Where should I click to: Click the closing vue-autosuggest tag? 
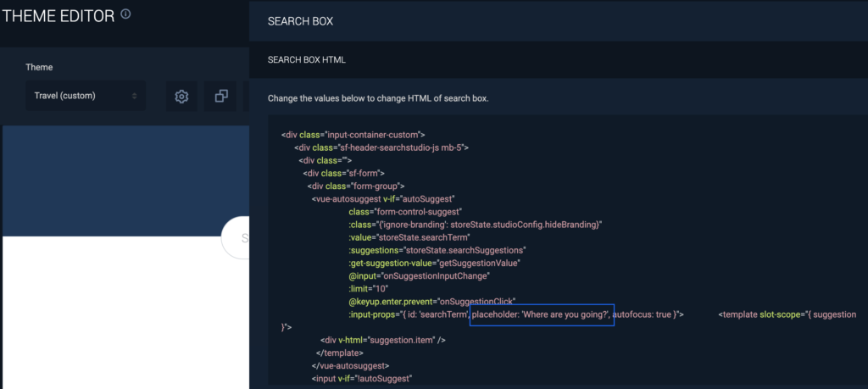click(x=350, y=366)
